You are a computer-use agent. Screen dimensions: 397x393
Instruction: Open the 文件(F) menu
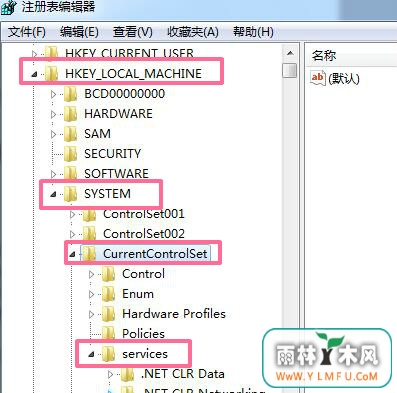click(26, 32)
